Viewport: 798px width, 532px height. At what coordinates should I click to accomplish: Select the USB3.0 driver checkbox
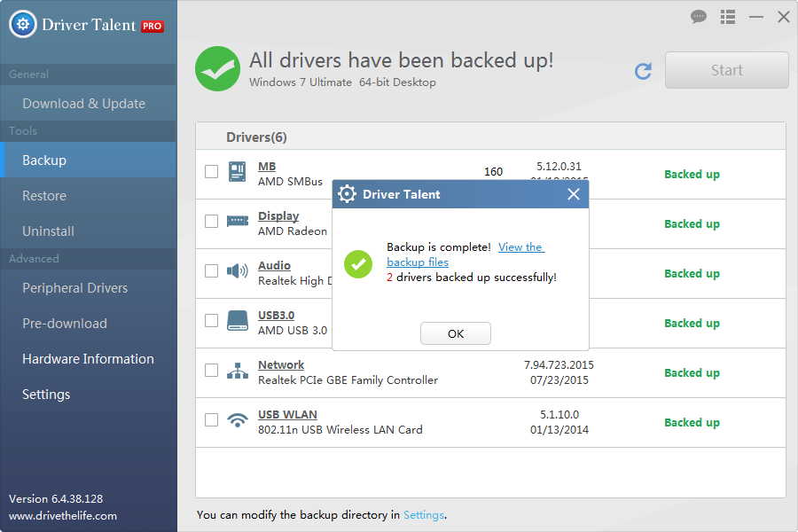point(211,321)
